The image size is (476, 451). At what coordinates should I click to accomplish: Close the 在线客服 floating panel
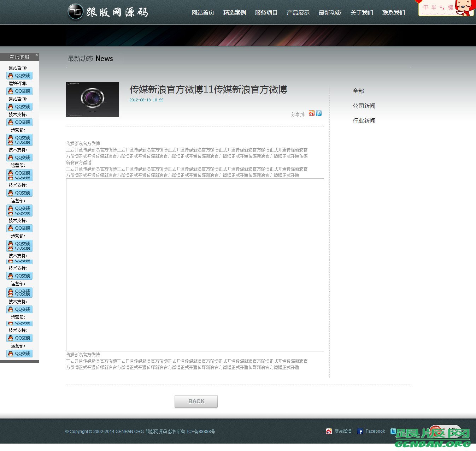(x=37, y=55)
